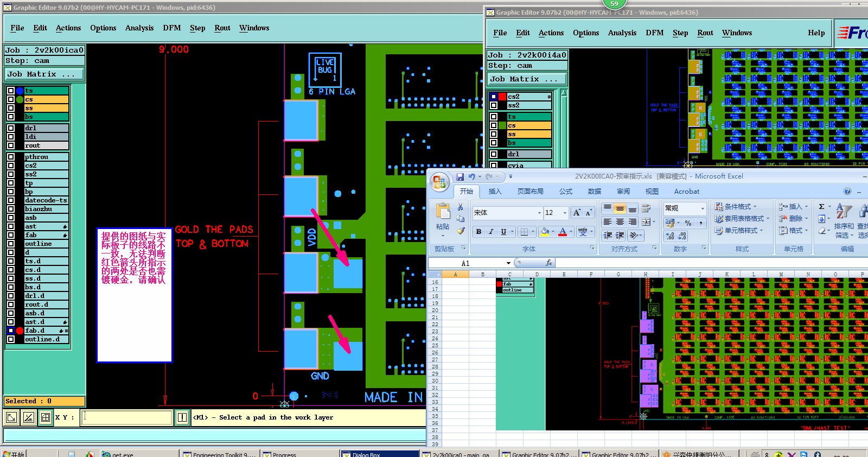The height and width of the screenshot is (457, 868).
Task: Toggle Underline formatting in Excel
Action: pos(503,232)
